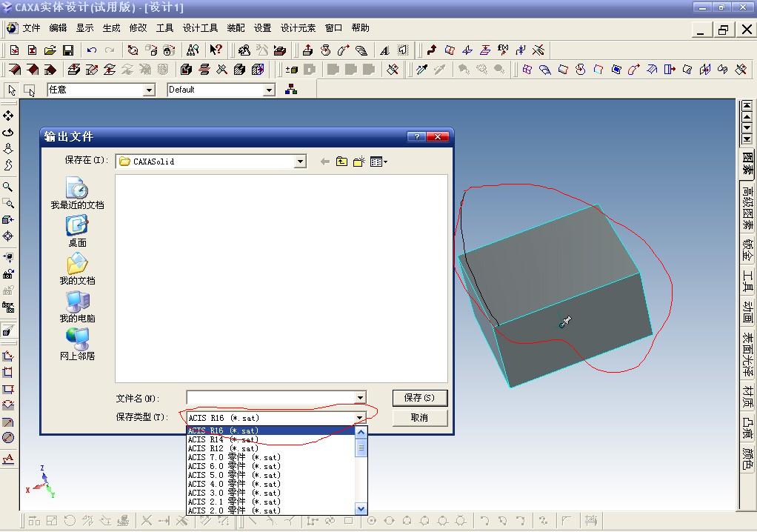Go to 我的文档 in places bar
757x532 pixels.
click(77, 269)
